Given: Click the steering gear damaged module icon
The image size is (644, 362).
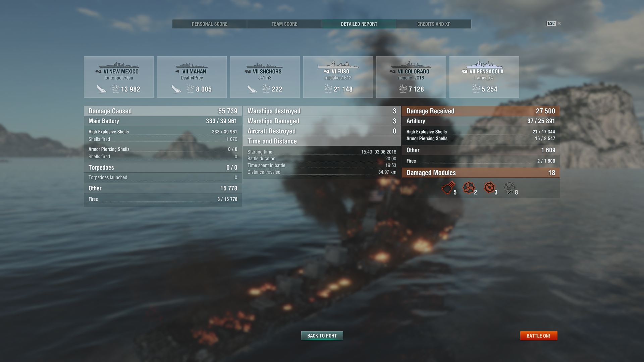Looking at the screenshot, I should point(489,188).
